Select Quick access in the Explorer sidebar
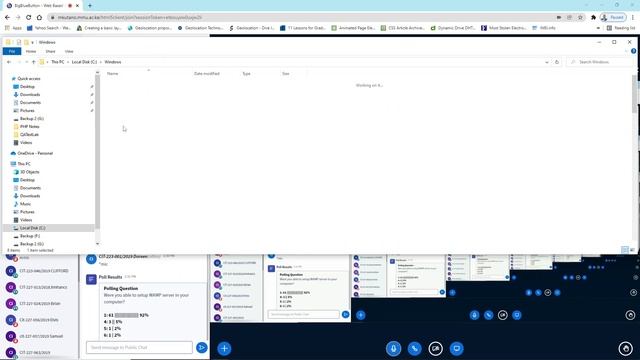 [x=29, y=78]
